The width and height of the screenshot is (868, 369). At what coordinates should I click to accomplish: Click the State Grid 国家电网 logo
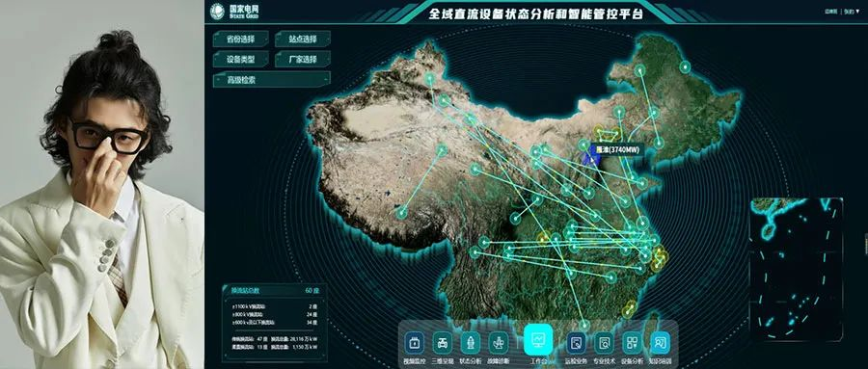tap(235, 11)
